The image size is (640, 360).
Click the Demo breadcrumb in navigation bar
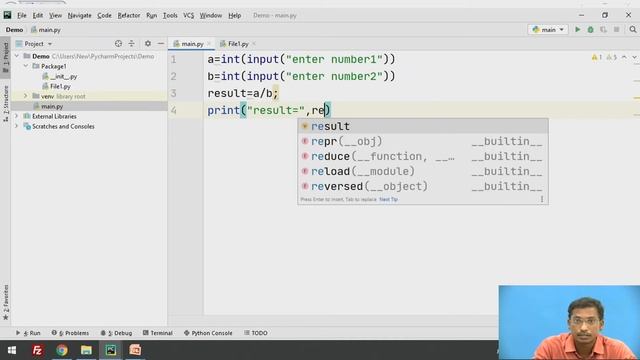(14, 30)
